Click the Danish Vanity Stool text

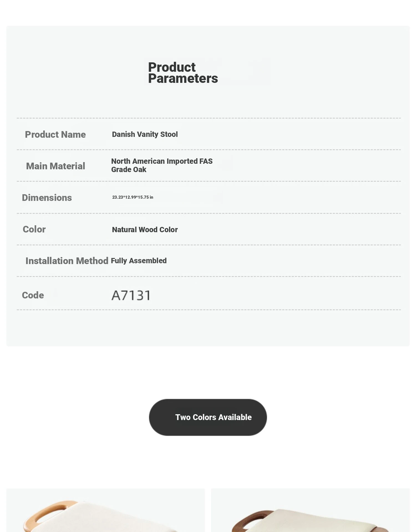(145, 134)
